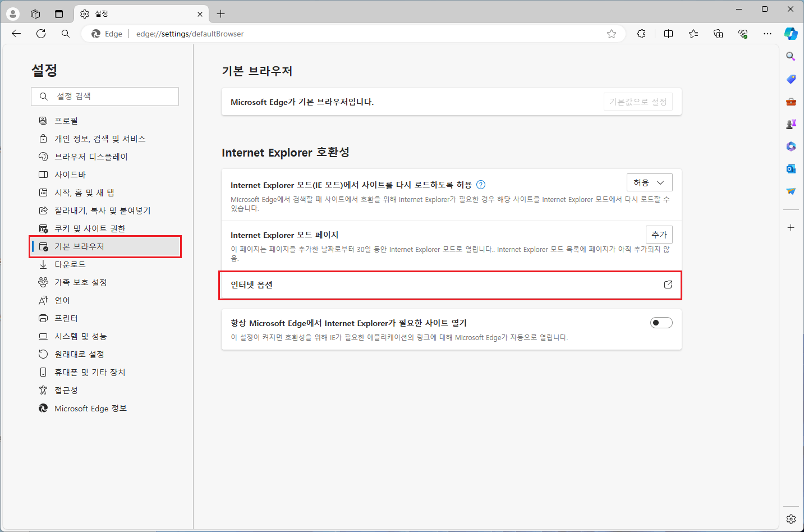Click the 기본값으로 설정 button
804x532 pixels.
[x=638, y=102]
